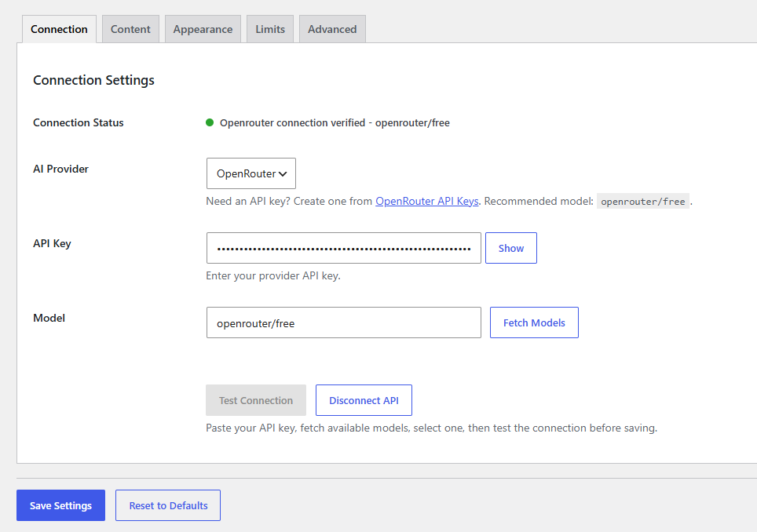This screenshot has width=757, height=532.
Task: Open the Content tab
Action: 130,29
